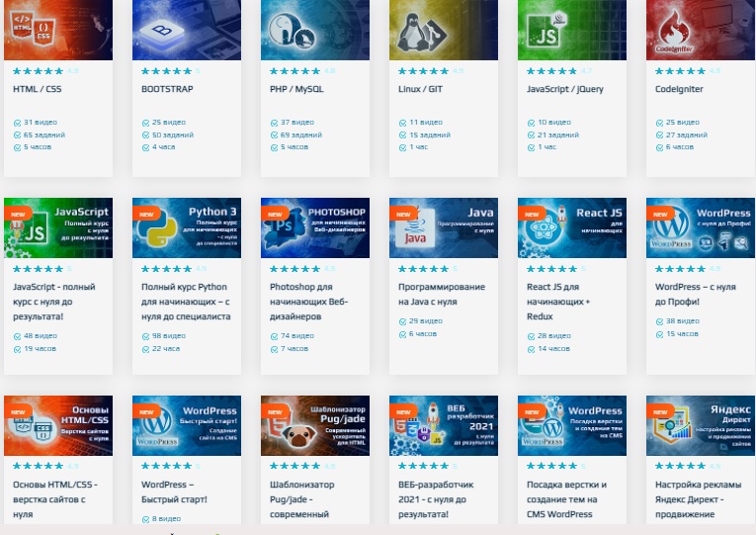This screenshot has width=756, height=535.
Task: Select the Linux penguin course image
Action: point(444,30)
